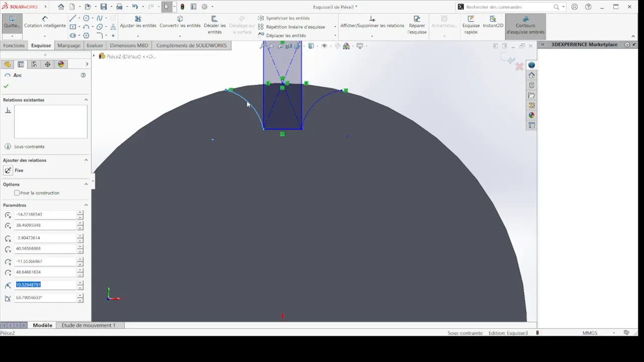Screen dimensions: 644x362
Task: Click Convertir les entités tool
Action: (x=180, y=22)
